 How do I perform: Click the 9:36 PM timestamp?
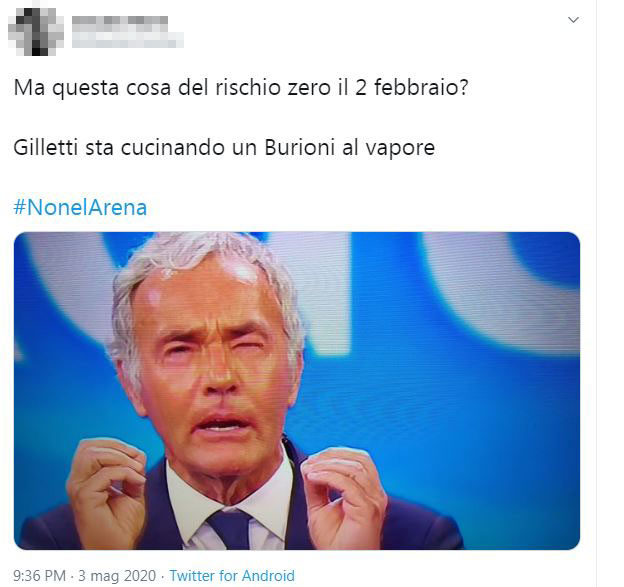(x=39, y=575)
